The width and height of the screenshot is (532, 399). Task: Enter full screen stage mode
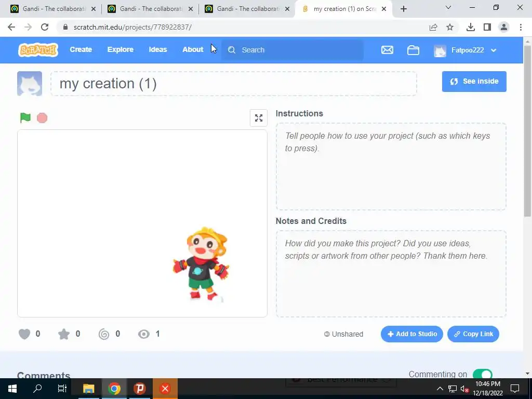click(x=259, y=118)
